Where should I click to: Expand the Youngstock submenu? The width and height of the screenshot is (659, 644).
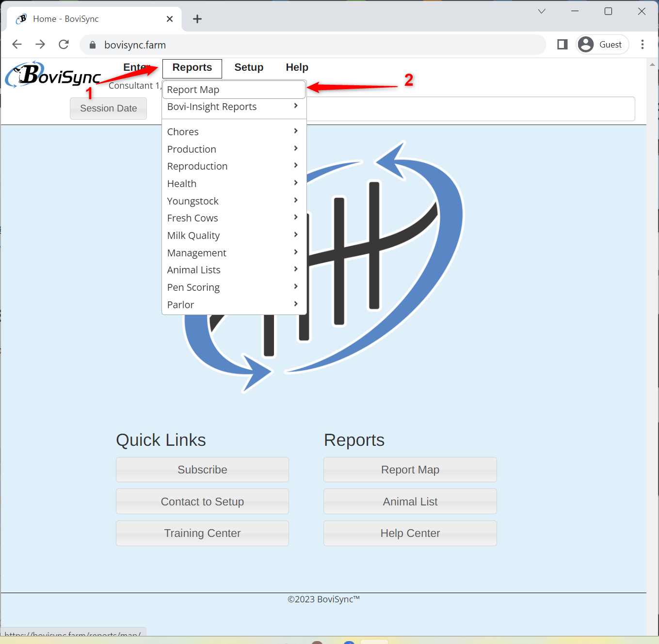[x=234, y=201]
